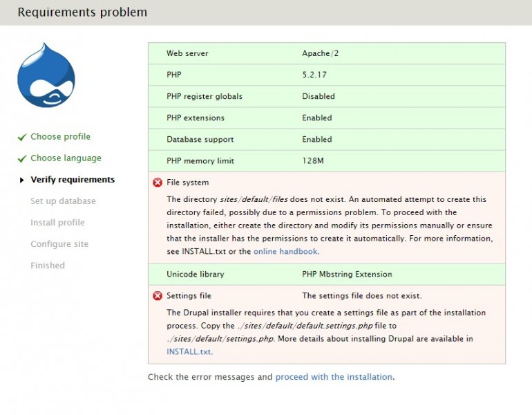This screenshot has height=415, width=532.
Task: Select the Set up database step
Action: click(x=63, y=201)
